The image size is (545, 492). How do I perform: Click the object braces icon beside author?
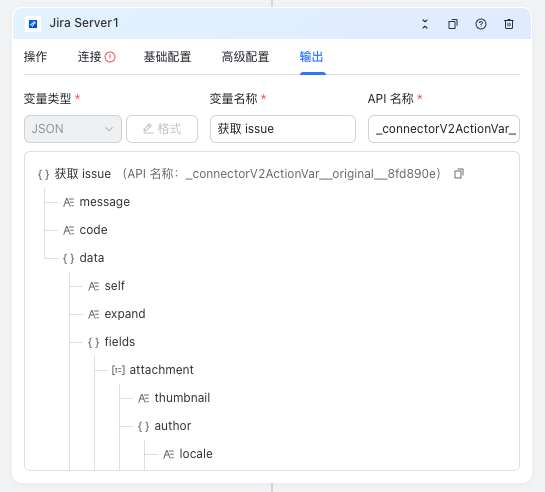click(x=144, y=426)
